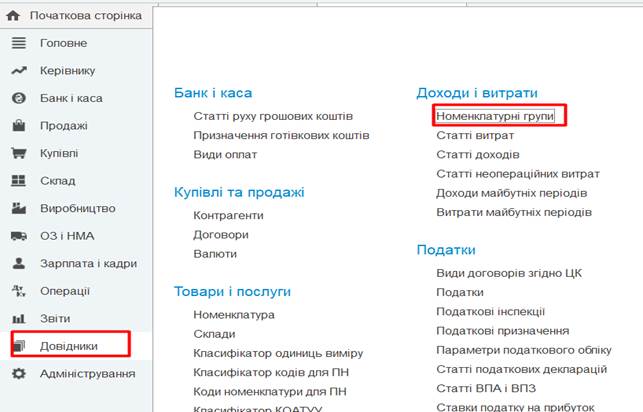This screenshot has width=643, height=412.
Task: Open the Звіти section
Action: (54, 318)
